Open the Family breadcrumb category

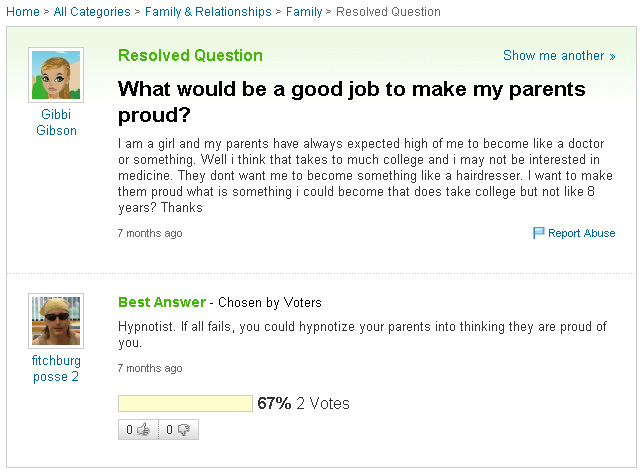(x=304, y=11)
